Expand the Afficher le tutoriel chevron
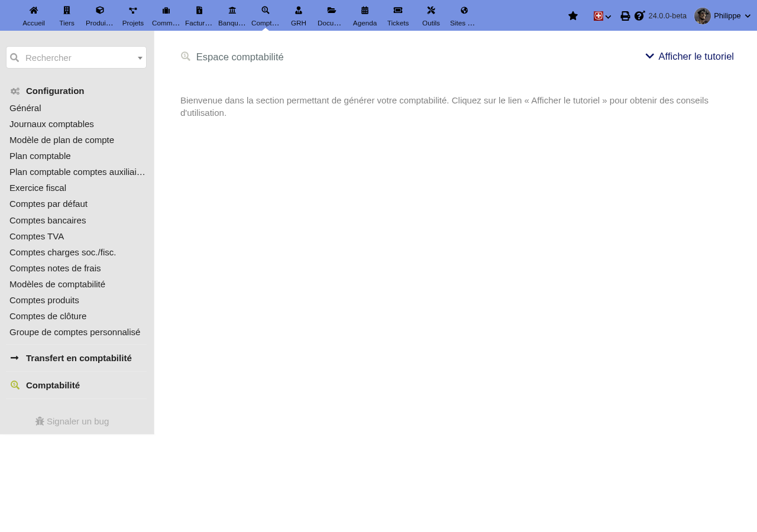 pyautogui.click(x=650, y=56)
